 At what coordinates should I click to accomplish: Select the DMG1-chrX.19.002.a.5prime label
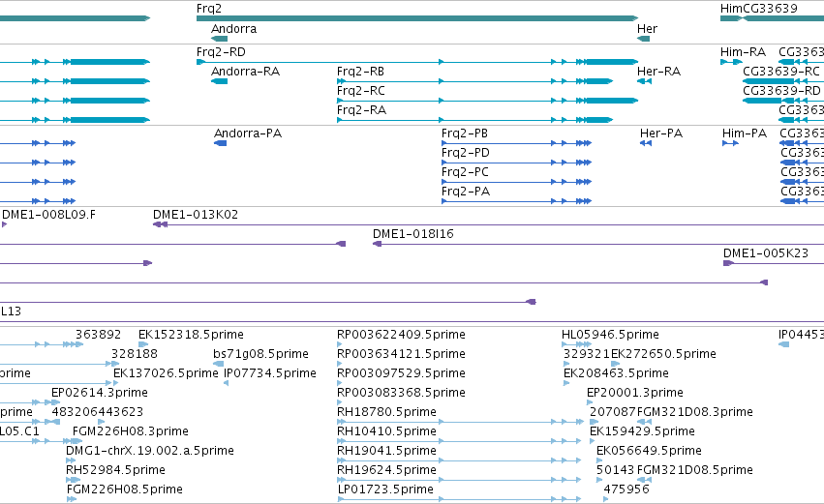(150, 452)
